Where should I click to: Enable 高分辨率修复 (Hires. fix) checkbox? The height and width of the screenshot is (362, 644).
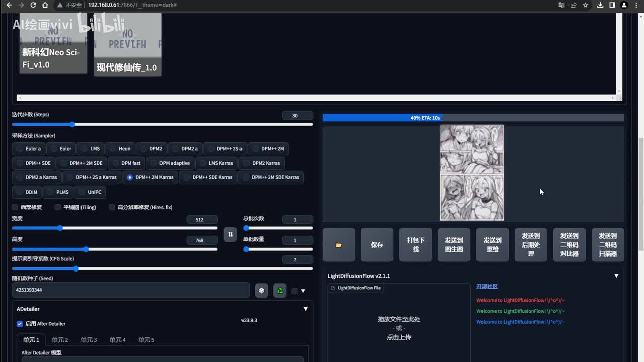[x=112, y=207]
